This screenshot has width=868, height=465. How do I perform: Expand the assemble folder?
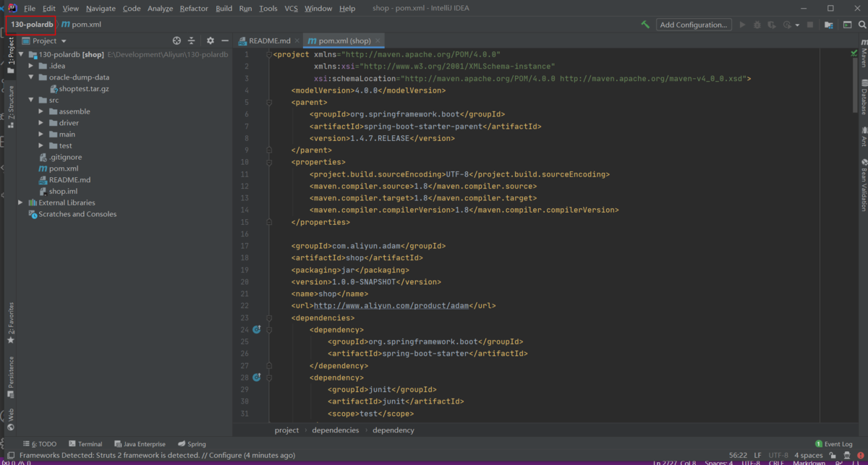[x=42, y=111]
